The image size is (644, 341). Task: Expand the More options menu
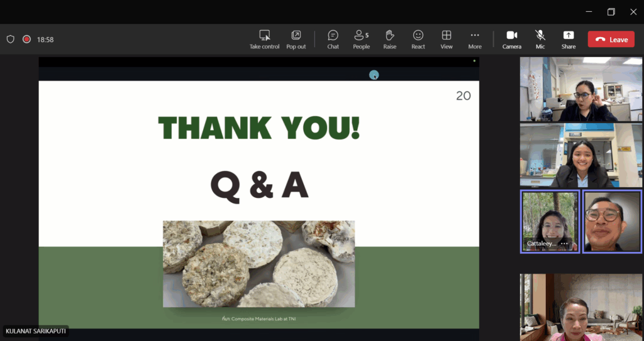474,36
